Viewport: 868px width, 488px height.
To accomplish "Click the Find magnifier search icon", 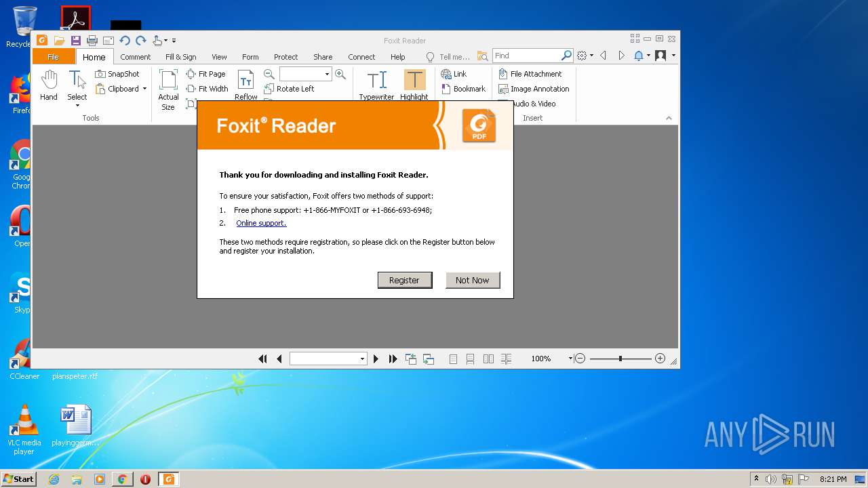I will click(566, 56).
